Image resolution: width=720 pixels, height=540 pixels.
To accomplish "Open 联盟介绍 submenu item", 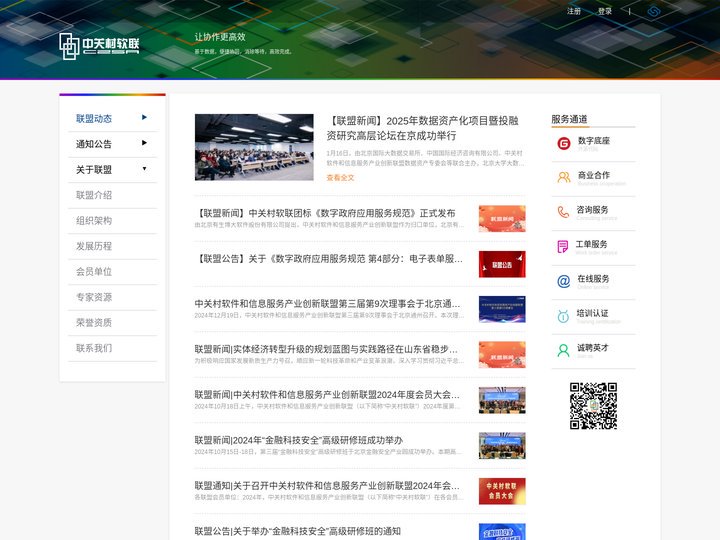I will pyautogui.click(x=94, y=195).
